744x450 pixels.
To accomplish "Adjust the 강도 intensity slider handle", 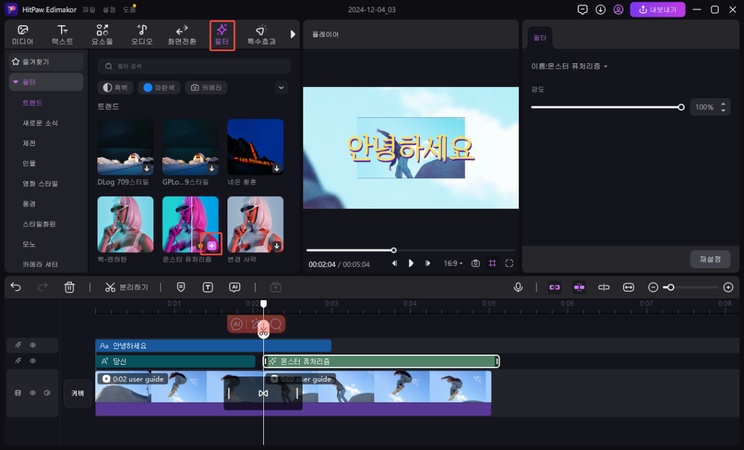I will pos(681,107).
